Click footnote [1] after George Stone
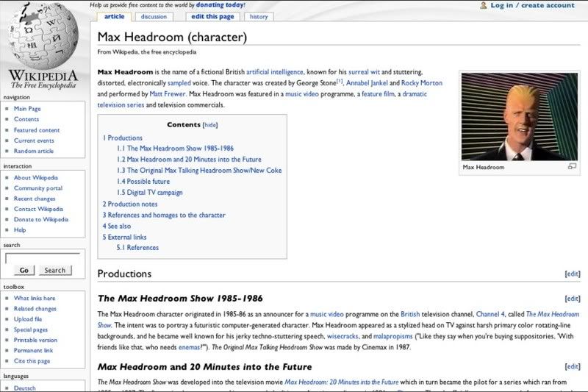588x392 pixels. coord(340,81)
